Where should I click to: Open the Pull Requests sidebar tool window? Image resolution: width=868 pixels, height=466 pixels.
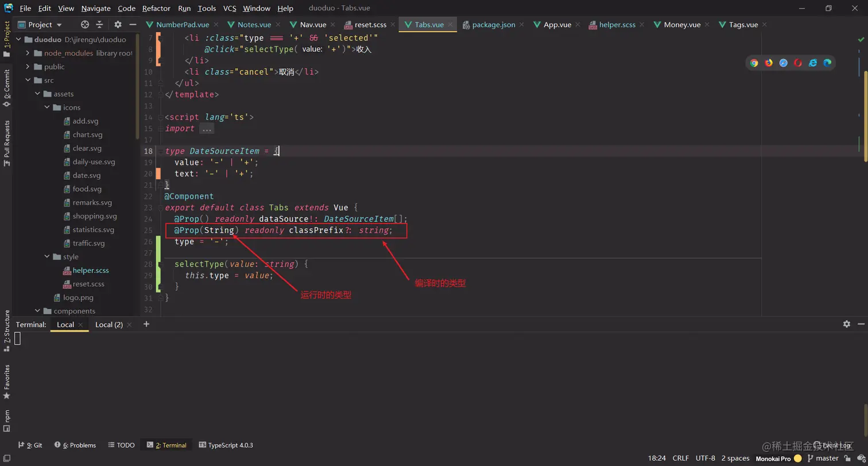[7, 143]
